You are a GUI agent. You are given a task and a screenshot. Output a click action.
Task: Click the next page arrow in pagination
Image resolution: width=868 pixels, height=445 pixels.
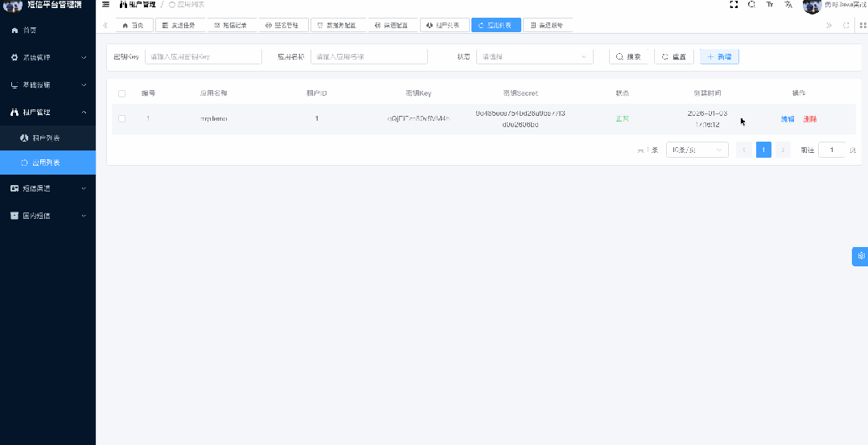(x=783, y=150)
